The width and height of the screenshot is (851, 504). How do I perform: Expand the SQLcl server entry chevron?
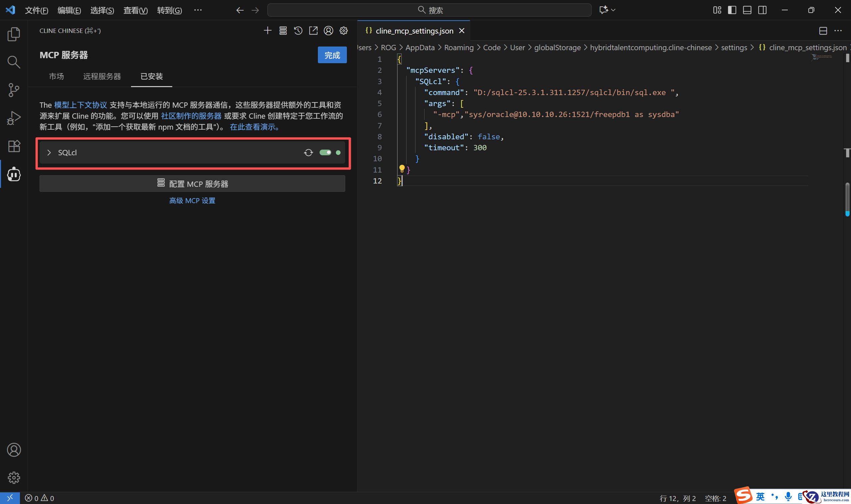[49, 153]
